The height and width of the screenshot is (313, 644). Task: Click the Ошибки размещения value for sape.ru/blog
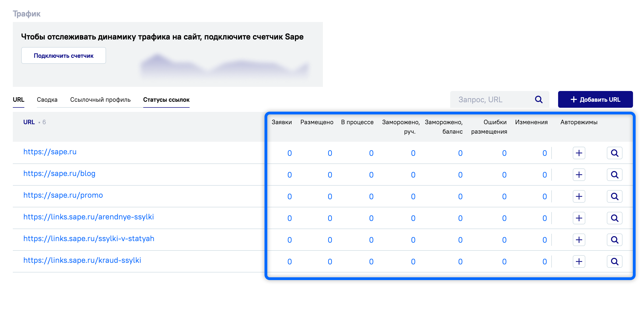504,175
